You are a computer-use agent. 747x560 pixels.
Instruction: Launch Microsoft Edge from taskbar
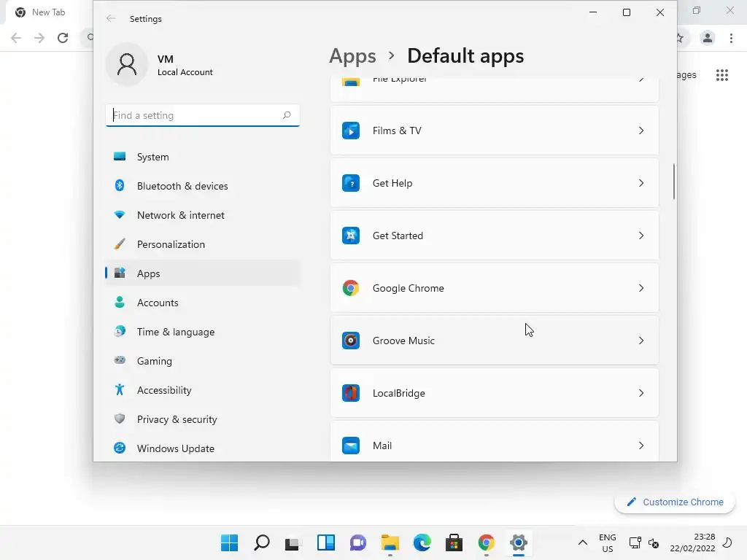422,542
